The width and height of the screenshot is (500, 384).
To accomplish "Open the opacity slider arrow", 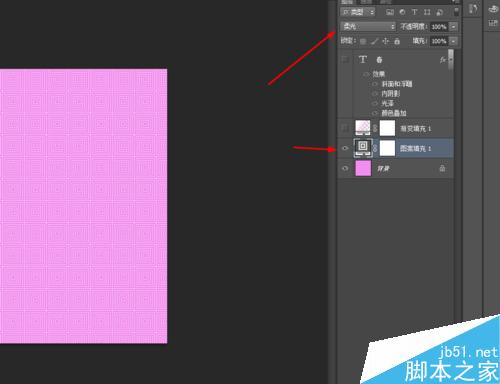I will [454, 27].
